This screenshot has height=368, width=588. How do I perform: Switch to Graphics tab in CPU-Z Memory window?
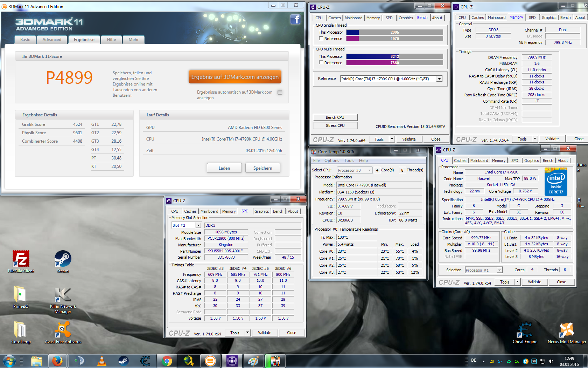(x=549, y=18)
